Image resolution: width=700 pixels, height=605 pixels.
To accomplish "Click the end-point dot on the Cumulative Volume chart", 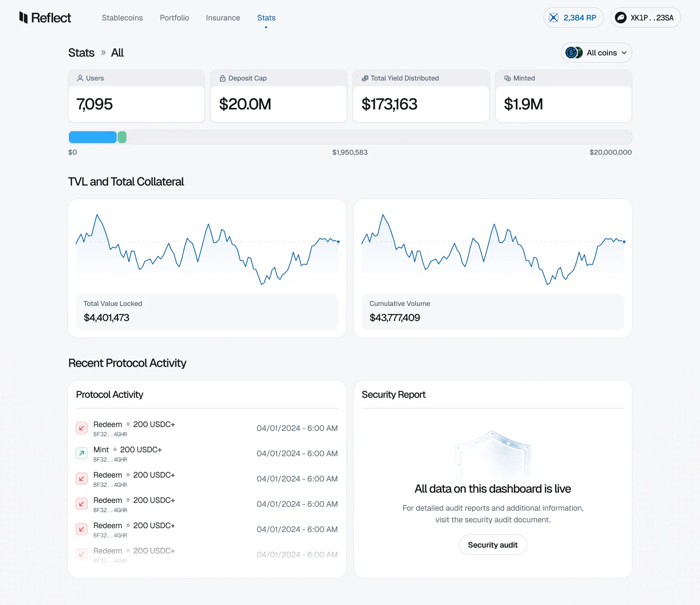I will [x=624, y=242].
